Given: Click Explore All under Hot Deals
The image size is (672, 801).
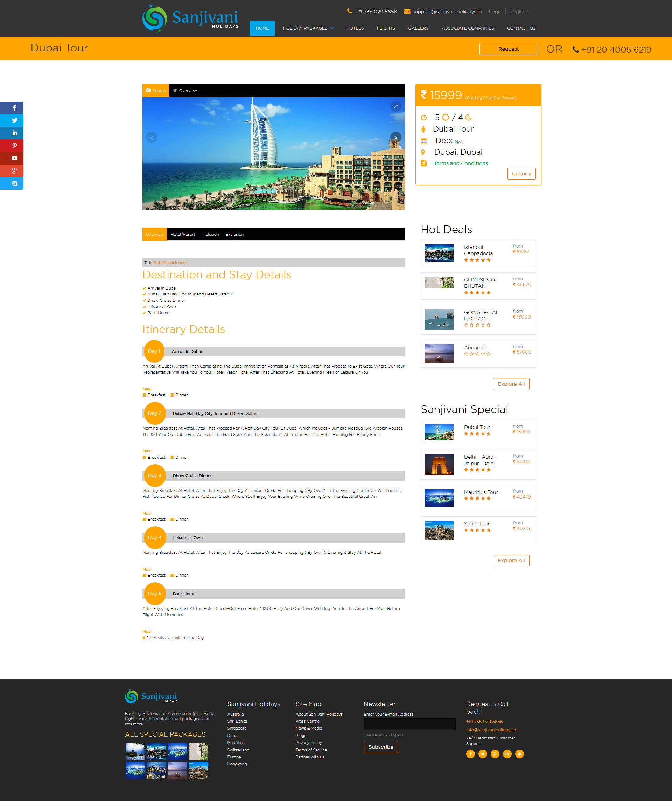Looking at the screenshot, I should point(511,384).
